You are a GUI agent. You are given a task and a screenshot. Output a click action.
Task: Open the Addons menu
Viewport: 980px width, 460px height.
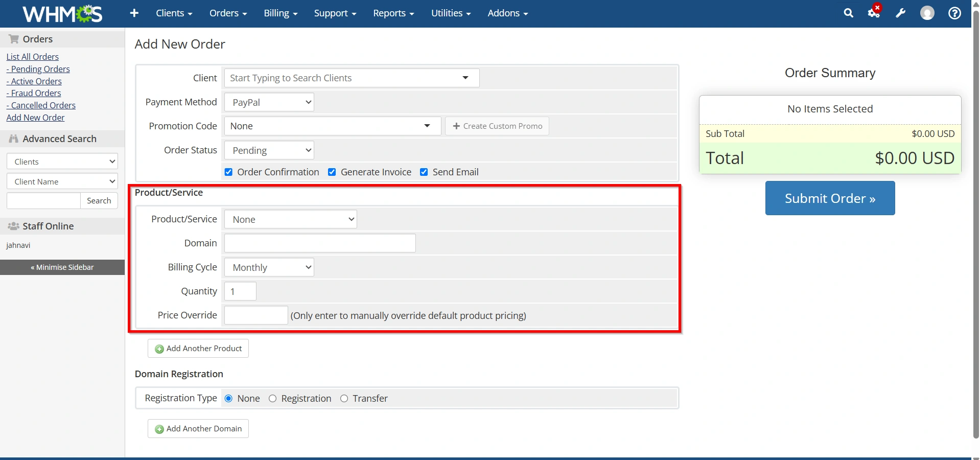coord(507,13)
